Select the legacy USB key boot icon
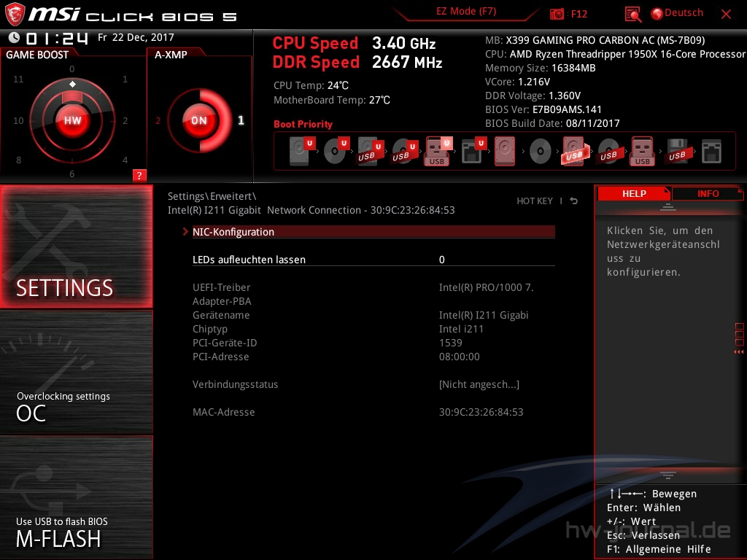Screen dimensions: 747x560 point(642,151)
